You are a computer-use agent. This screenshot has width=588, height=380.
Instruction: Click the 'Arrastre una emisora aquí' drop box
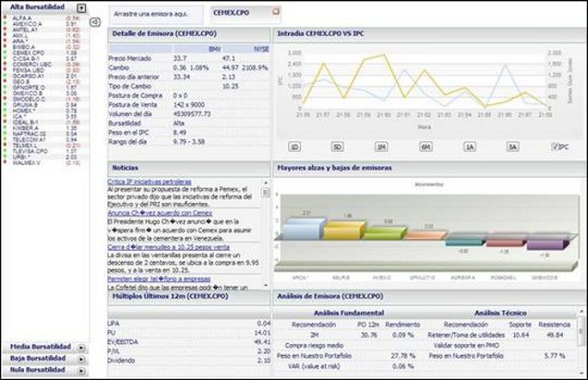[x=156, y=14]
